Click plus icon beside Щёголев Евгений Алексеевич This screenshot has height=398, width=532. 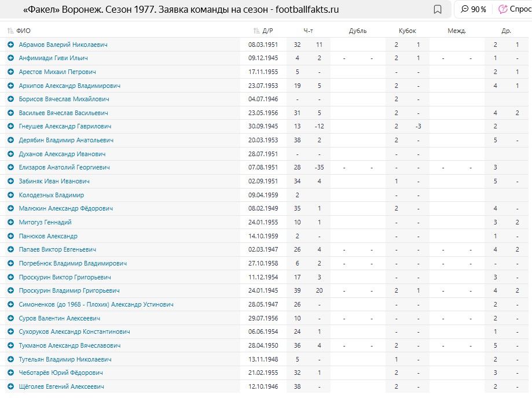[10, 386]
